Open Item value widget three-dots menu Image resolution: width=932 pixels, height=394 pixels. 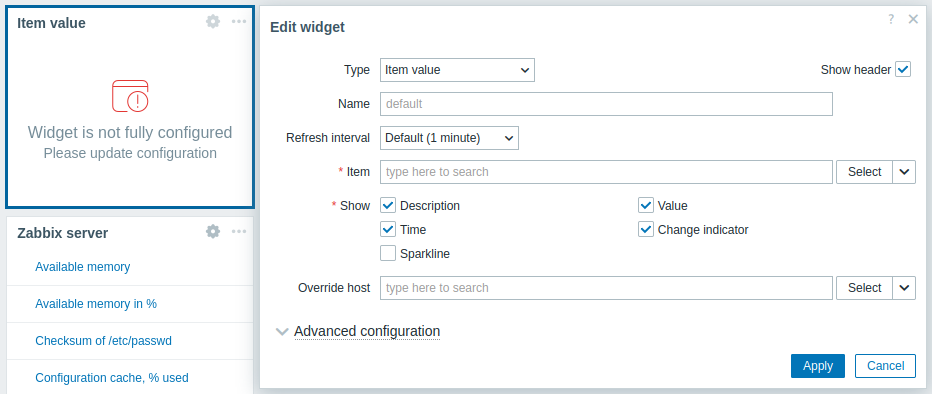pos(239,22)
